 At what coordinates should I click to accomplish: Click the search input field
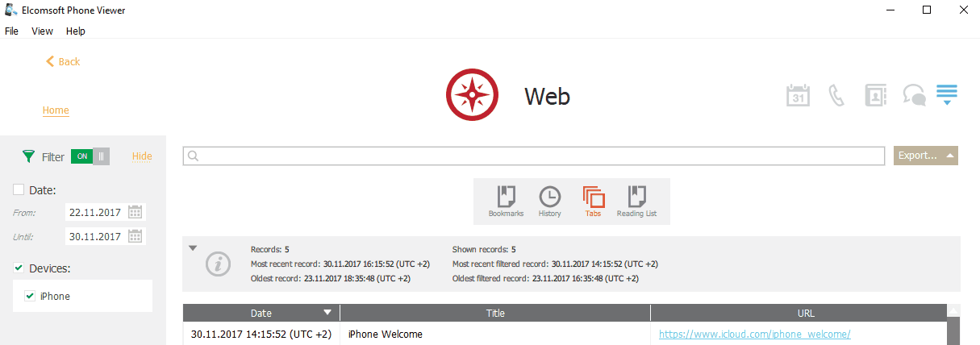(534, 156)
